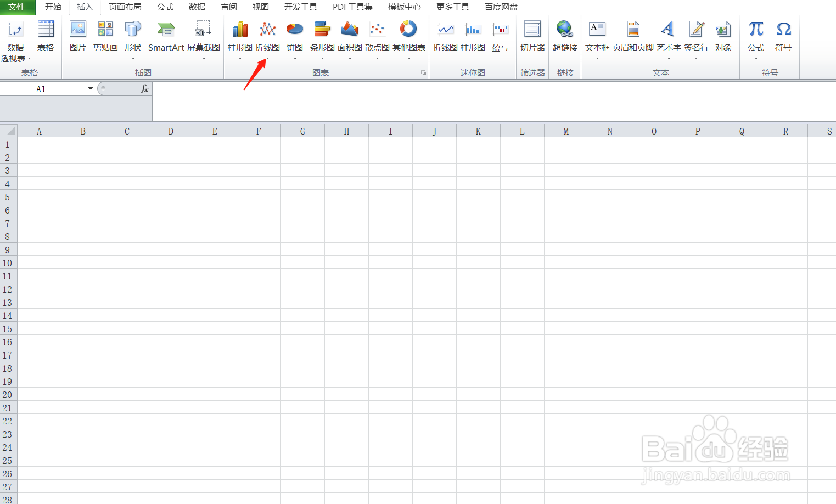Click the Name Box showing A1
The width and height of the screenshot is (836, 504).
[x=41, y=89]
